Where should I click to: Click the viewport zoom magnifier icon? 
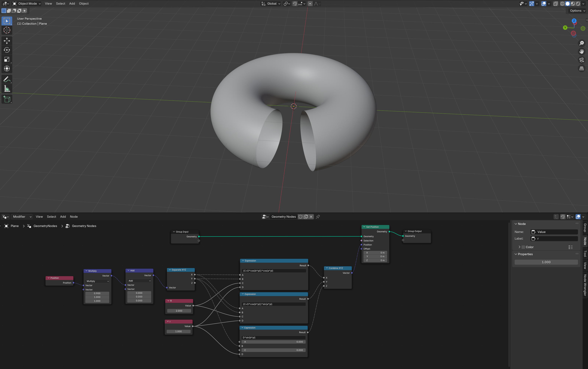[582, 43]
